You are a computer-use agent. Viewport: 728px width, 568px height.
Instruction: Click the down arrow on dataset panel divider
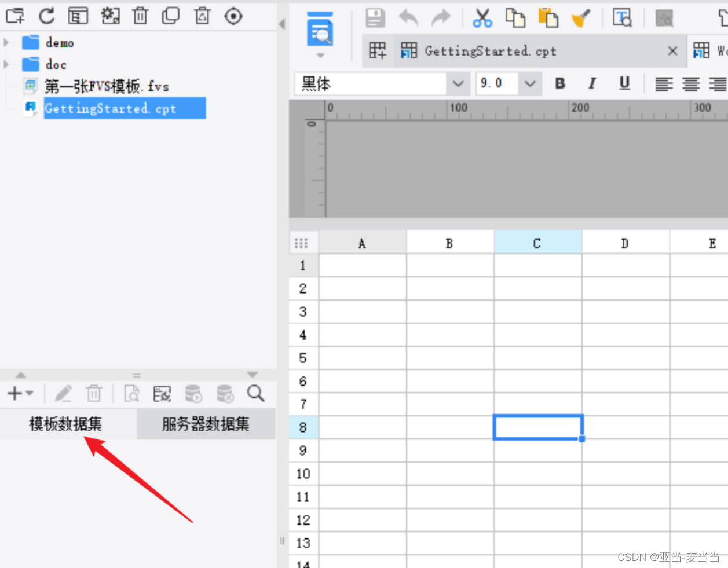pos(253,375)
